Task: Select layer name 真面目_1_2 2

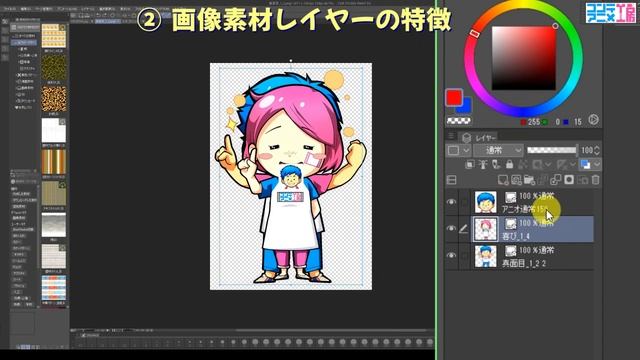Action: tap(524, 263)
